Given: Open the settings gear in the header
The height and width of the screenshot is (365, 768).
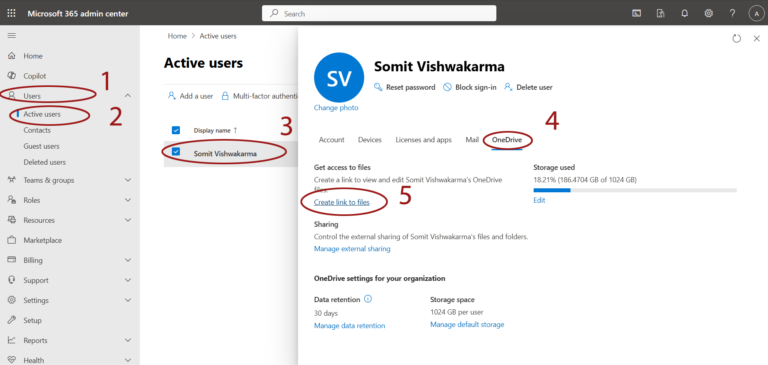Looking at the screenshot, I should 708,13.
